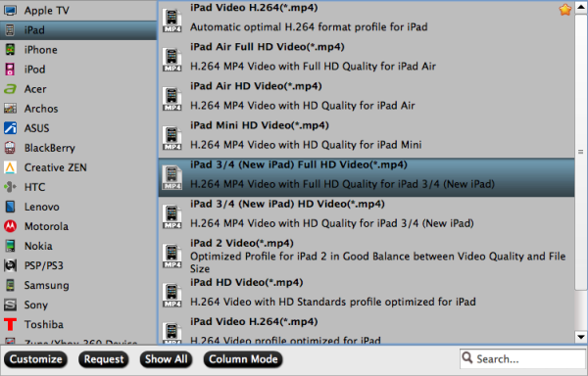Click the green Acer logo icon
Screen dimensions: 588x376
pos(10,89)
